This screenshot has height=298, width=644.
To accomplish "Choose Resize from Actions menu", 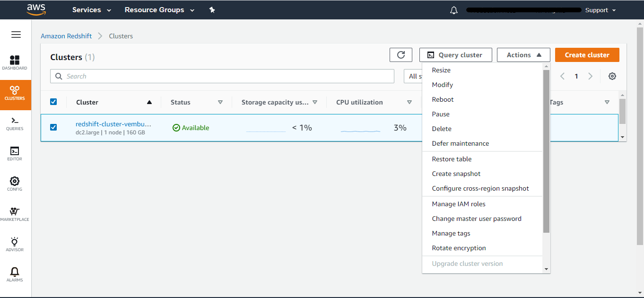I will 482,70.
